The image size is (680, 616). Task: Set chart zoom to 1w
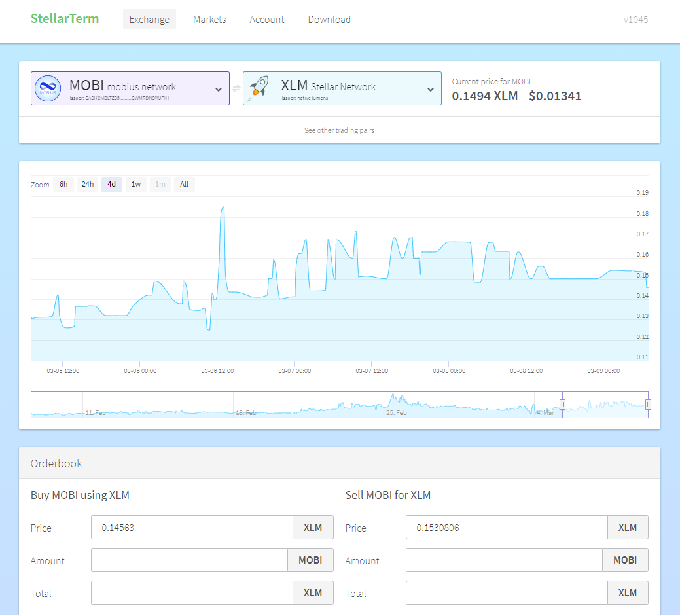pos(135,184)
